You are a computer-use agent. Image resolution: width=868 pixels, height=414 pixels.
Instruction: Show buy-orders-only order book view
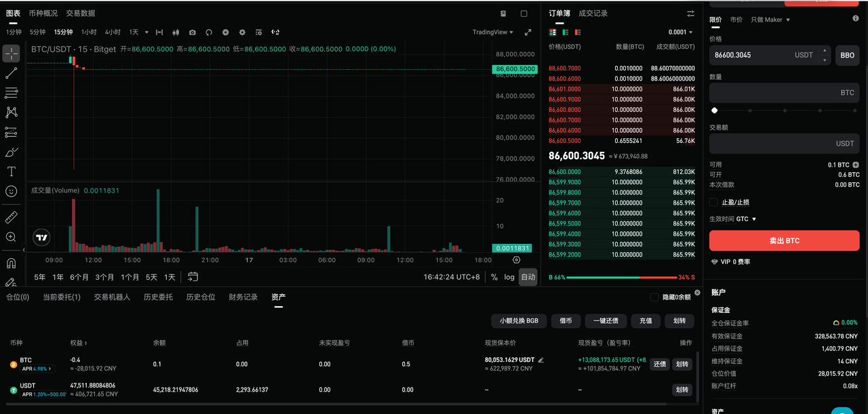tap(565, 32)
